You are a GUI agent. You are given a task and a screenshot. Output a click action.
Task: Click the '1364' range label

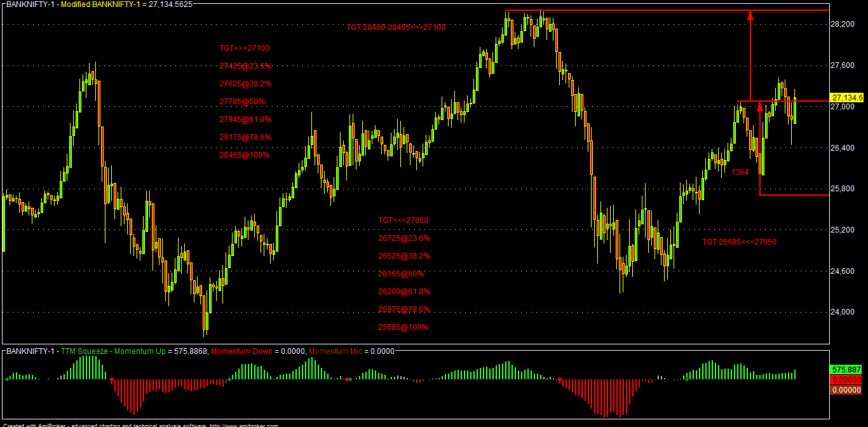740,172
